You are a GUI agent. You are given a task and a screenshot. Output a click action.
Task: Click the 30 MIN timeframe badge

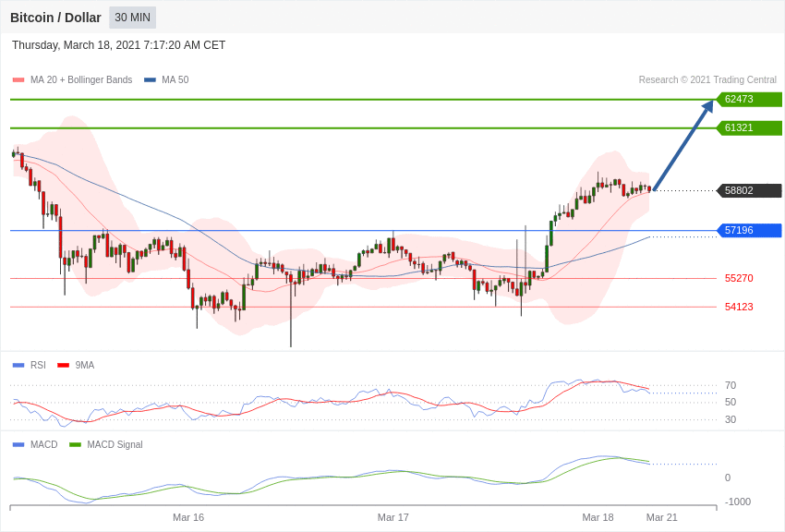click(x=133, y=18)
